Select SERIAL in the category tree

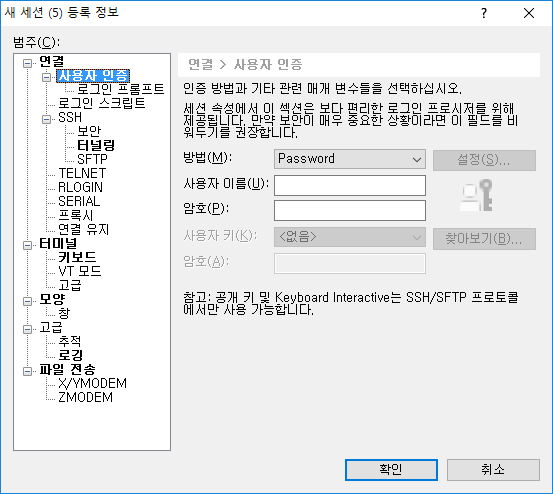pyautogui.click(x=79, y=201)
